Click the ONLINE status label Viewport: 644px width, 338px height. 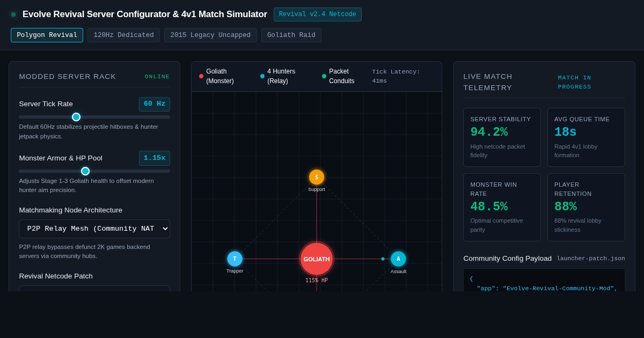click(x=157, y=77)
